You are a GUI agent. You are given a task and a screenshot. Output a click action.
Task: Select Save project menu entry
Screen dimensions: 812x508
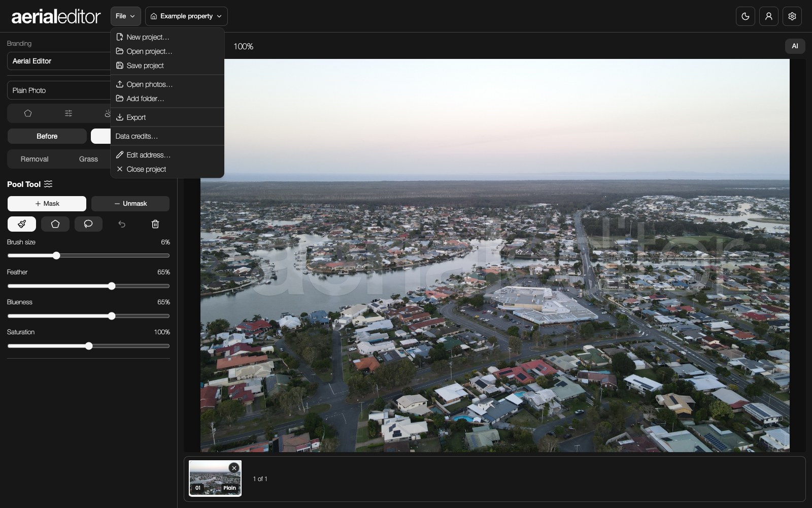(167, 66)
